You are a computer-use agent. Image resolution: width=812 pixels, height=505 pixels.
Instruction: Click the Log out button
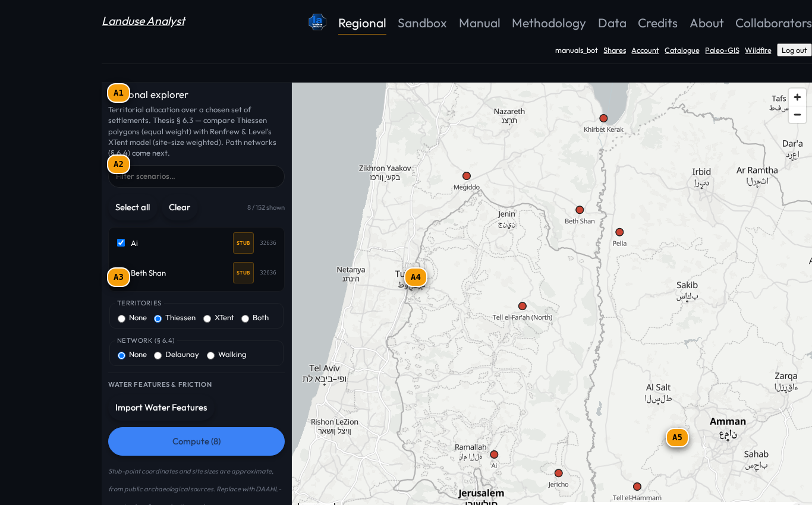(x=794, y=50)
